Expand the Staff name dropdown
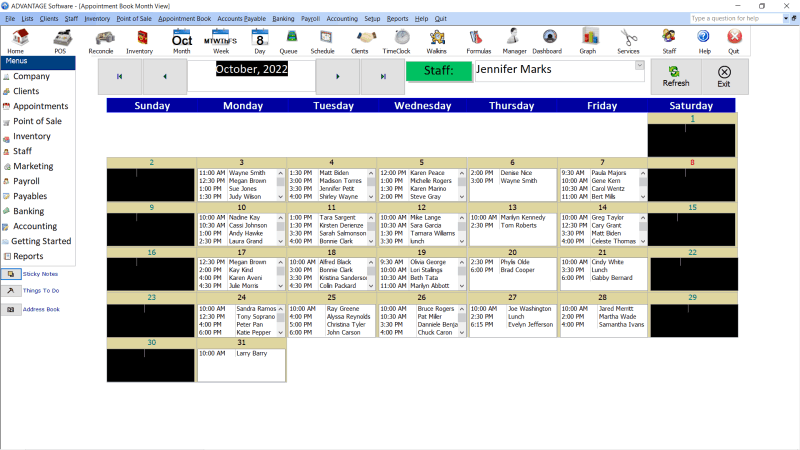The height and width of the screenshot is (450, 800). pos(639,68)
